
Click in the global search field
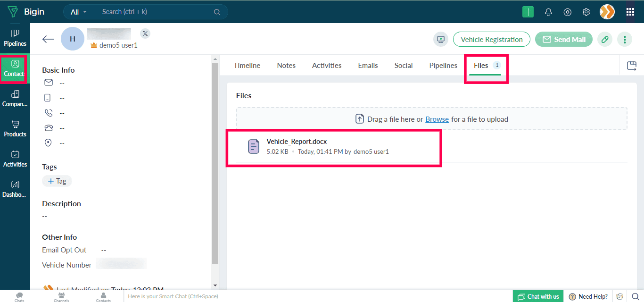click(x=156, y=12)
